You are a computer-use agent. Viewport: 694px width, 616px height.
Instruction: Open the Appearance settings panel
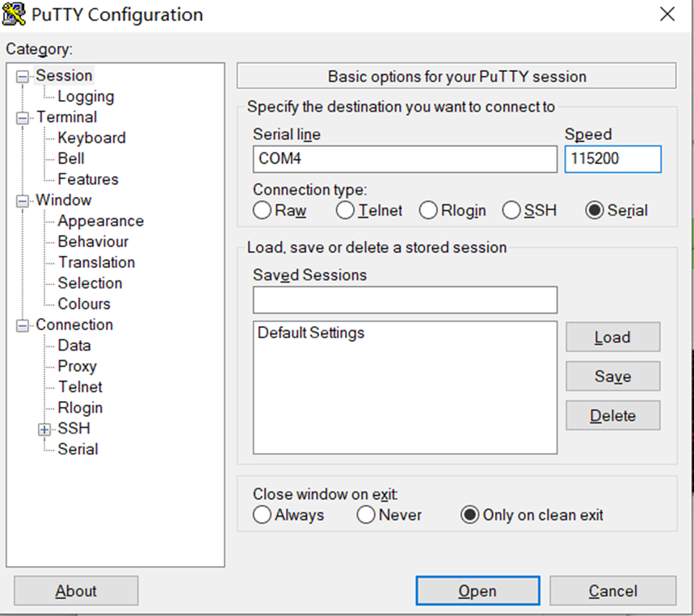(101, 220)
